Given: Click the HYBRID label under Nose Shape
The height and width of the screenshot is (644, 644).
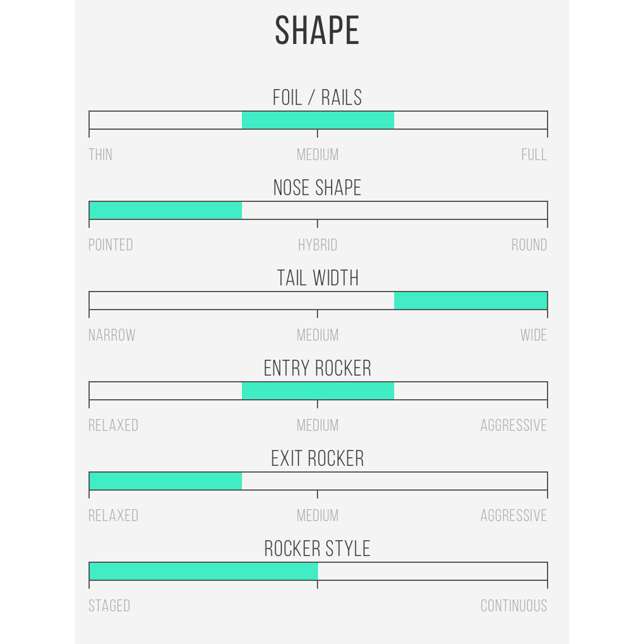Looking at the screenshot, I should (x=318, y=245).
